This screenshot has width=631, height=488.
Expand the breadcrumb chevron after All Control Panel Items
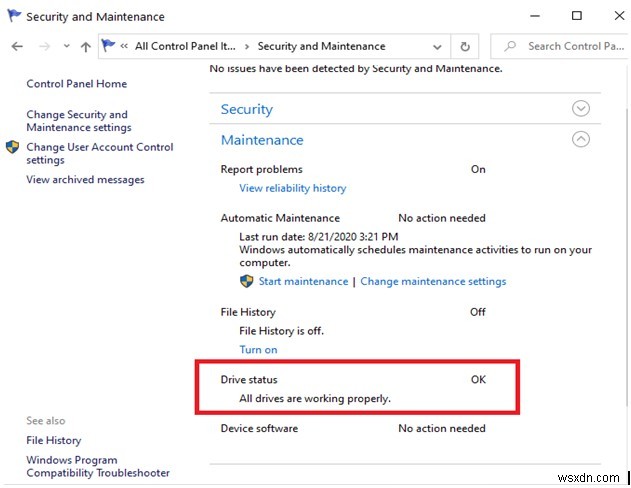pyautogui.click(x=247, y=47)
